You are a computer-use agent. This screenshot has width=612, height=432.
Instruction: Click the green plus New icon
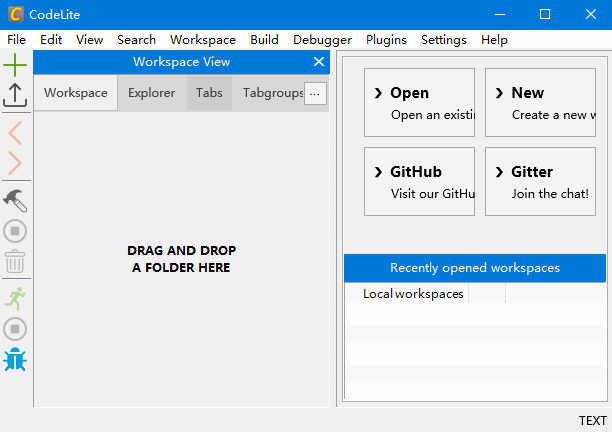(x=15, y=66)
